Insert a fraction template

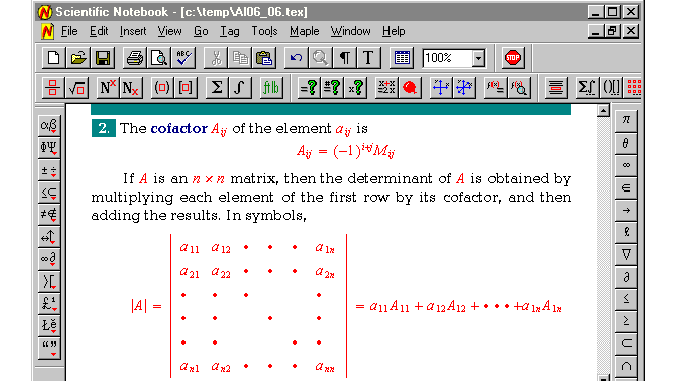53,88
